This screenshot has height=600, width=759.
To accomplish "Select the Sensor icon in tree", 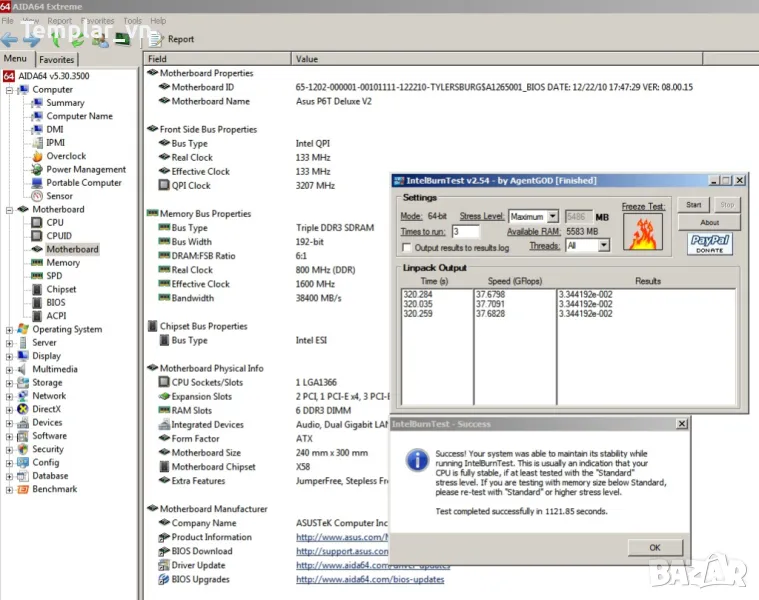I will [x=37, y=196].
